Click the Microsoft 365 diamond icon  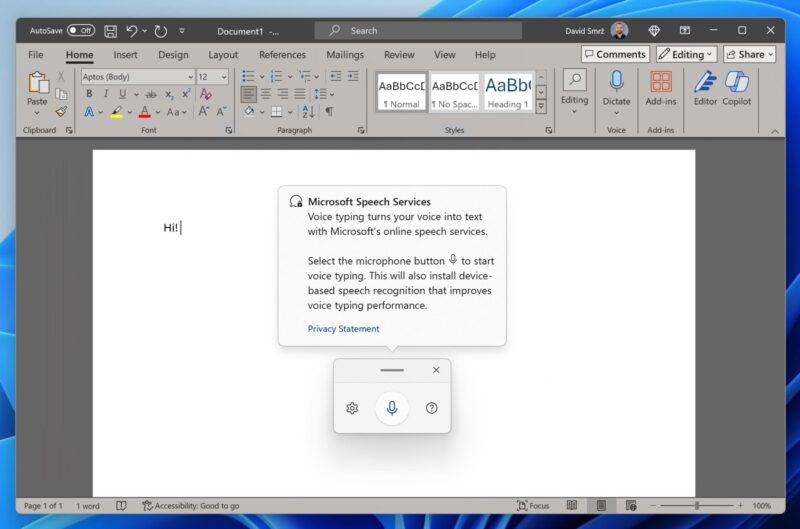coord(654,31)
